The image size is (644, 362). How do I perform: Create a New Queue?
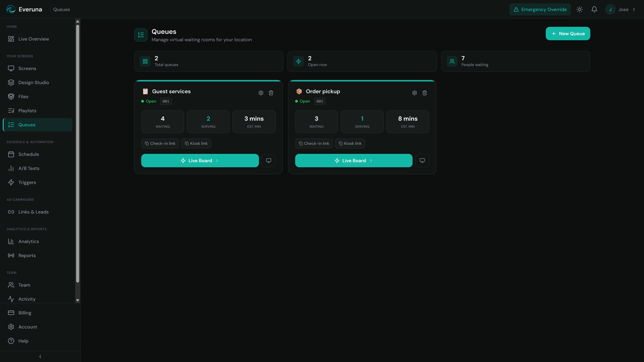click(x=568, y=33)
